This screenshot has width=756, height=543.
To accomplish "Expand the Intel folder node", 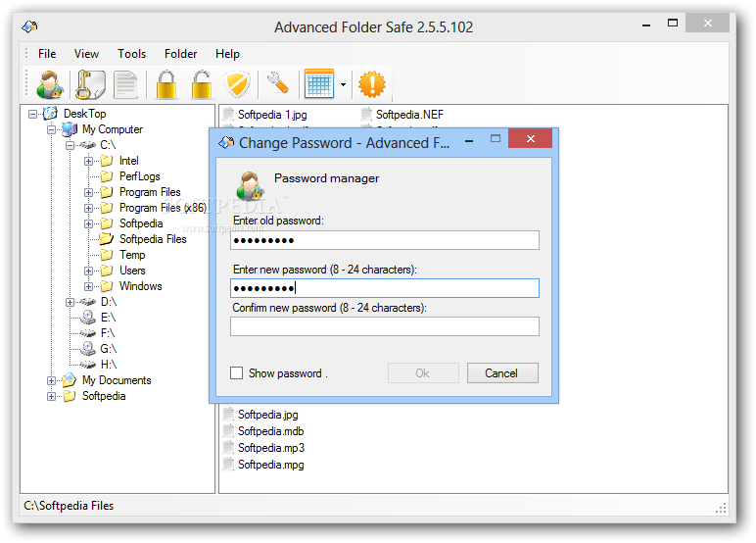I will [x=89, y=161].
